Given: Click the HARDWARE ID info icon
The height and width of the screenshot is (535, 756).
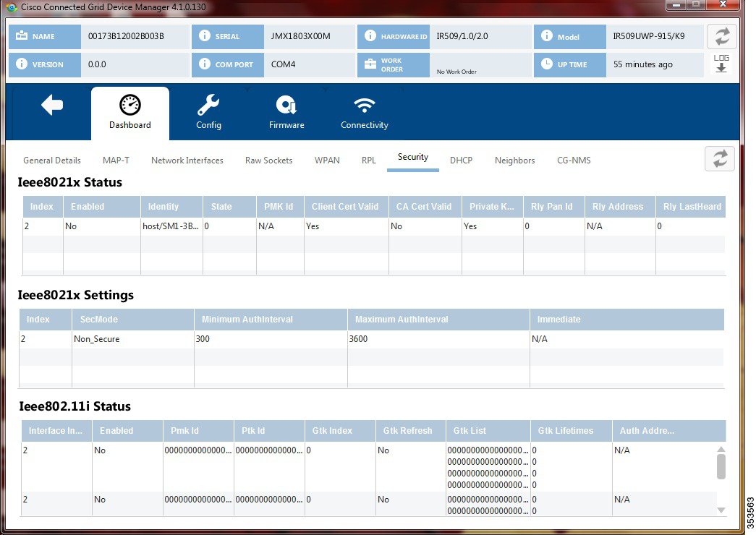Looking at the screenshot, I should point(370,35).
